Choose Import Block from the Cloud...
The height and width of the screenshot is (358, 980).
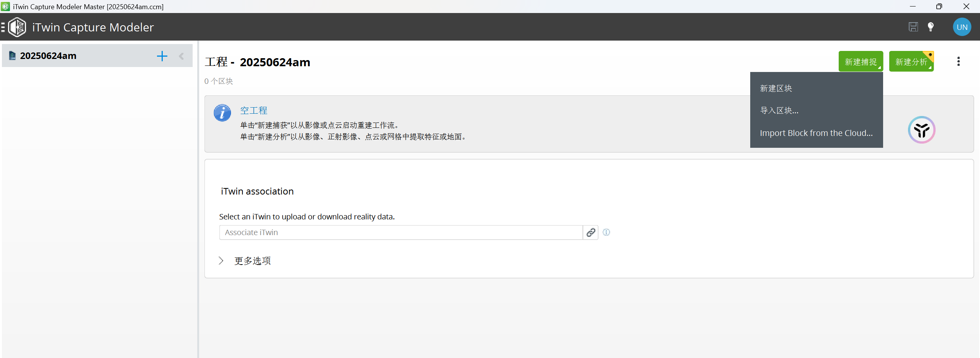pyautogui.click(x=816, y=133)
